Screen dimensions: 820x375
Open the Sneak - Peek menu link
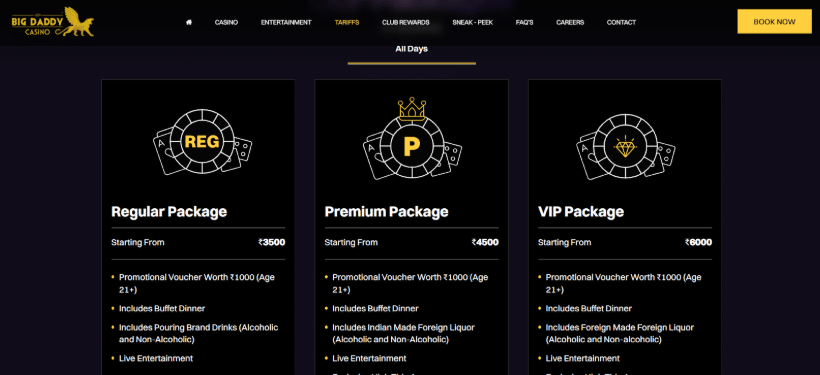[472, 22]
